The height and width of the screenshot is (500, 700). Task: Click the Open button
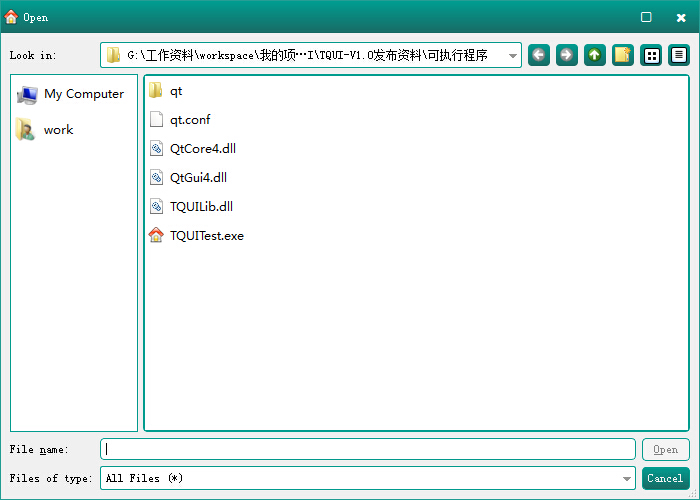pyautogui.click(x=666, y=450)
